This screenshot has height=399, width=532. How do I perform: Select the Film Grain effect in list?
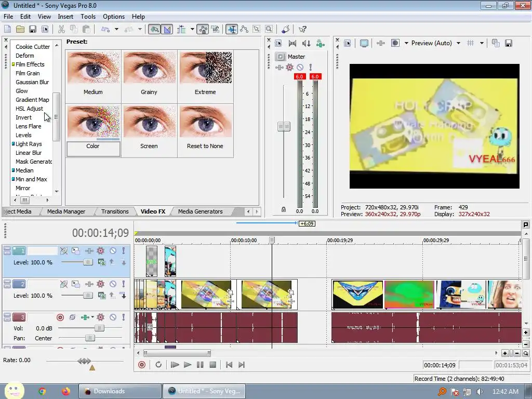point(28,73)
